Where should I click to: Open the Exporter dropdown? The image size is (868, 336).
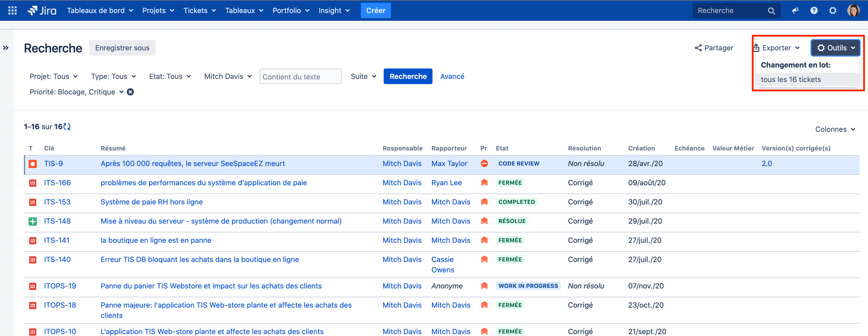(x=776, y=48)
